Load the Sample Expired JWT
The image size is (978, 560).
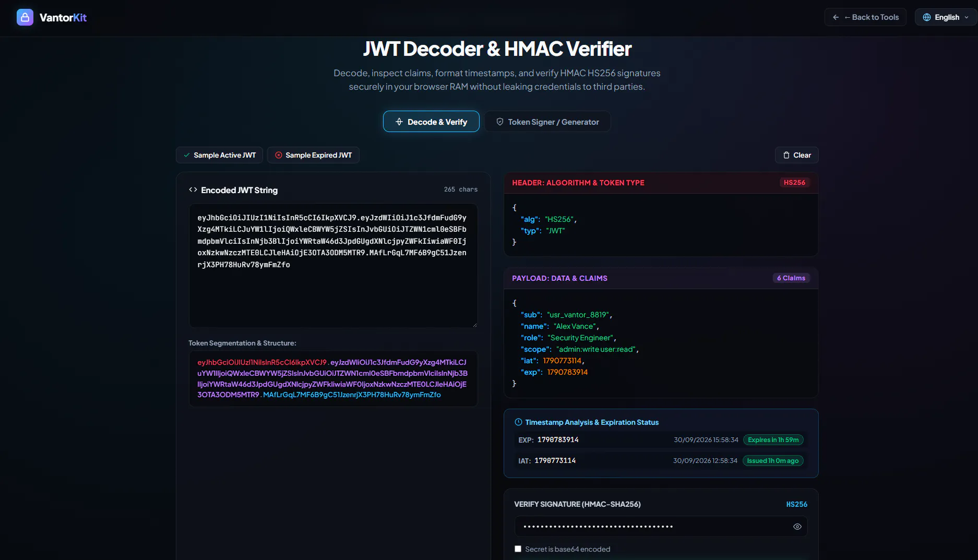tap(313, 155)
